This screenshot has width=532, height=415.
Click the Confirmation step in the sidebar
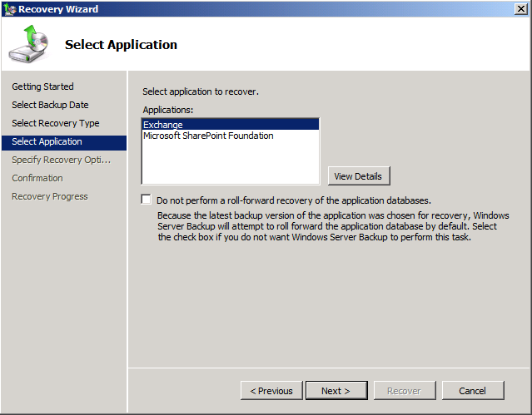[37, 178]
